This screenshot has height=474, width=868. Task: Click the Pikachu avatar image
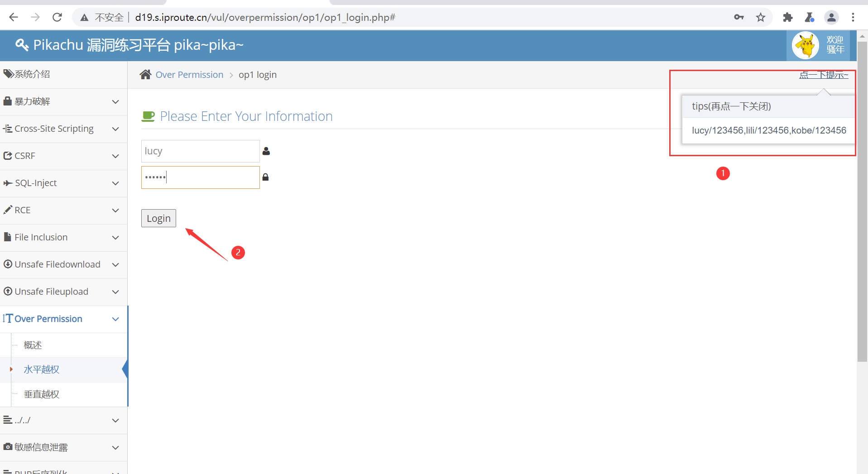tap(806, 45)
